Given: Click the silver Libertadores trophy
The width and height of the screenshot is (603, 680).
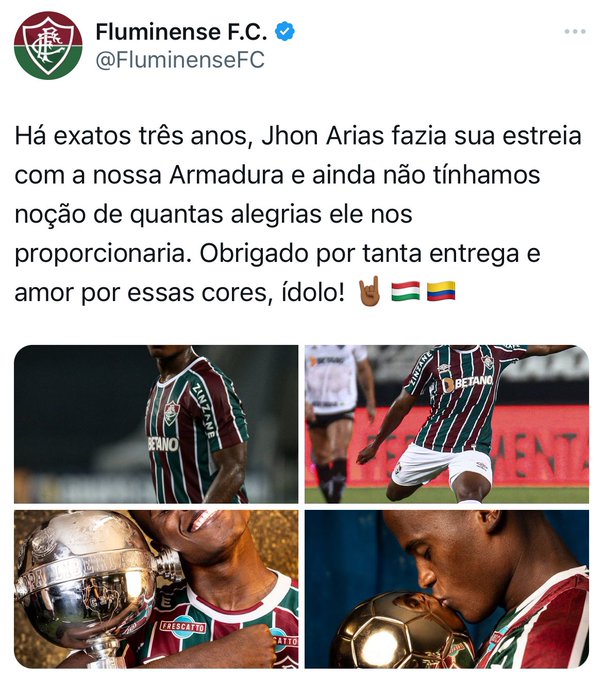Looking at the screenshot, I should pos(93,585).
